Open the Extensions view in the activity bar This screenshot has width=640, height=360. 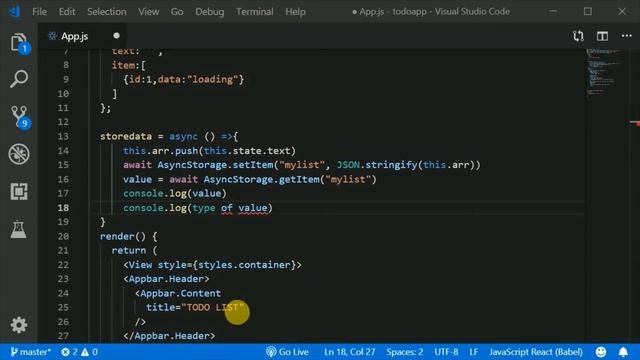[19, 191]
